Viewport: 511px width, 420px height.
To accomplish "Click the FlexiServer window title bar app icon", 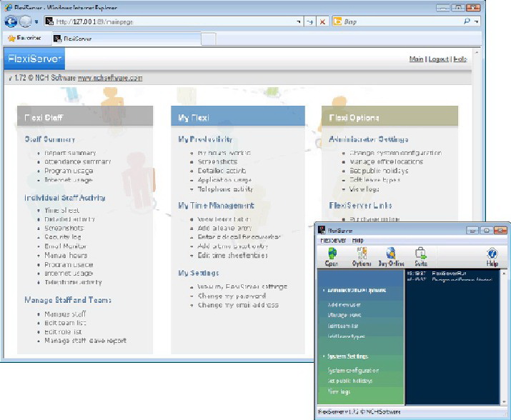I will 322,230.
